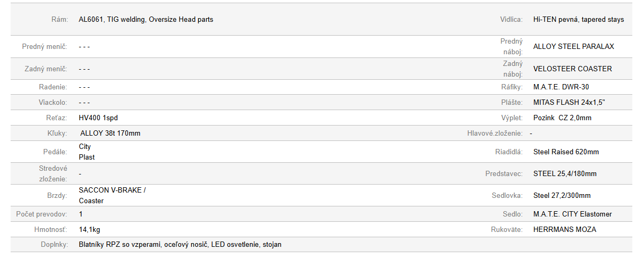
Task: Click the M.A.T.E. DWR-30 rims value
Action: [x=561, y=87]
